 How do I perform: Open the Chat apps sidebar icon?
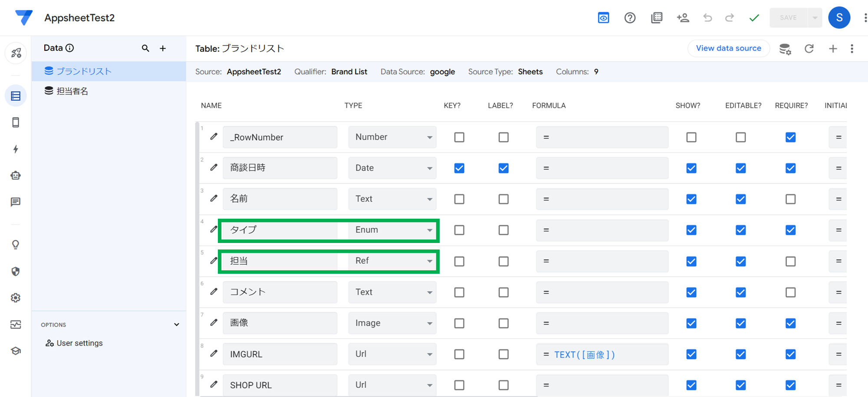coord(16,202)
